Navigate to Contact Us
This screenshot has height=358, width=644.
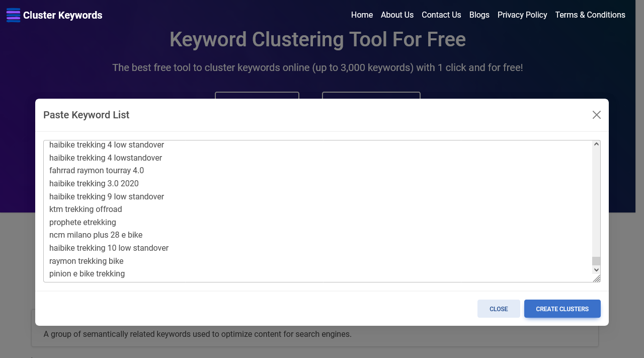[x=441, y=15]
